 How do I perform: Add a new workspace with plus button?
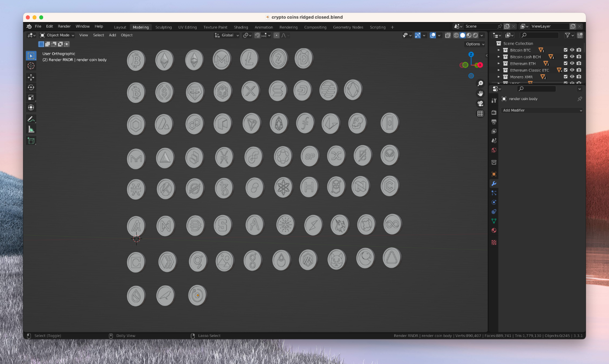(x=392, y=27)
